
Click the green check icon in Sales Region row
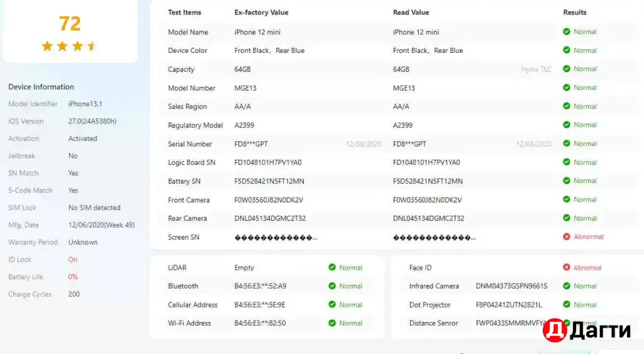pos(567,106)
